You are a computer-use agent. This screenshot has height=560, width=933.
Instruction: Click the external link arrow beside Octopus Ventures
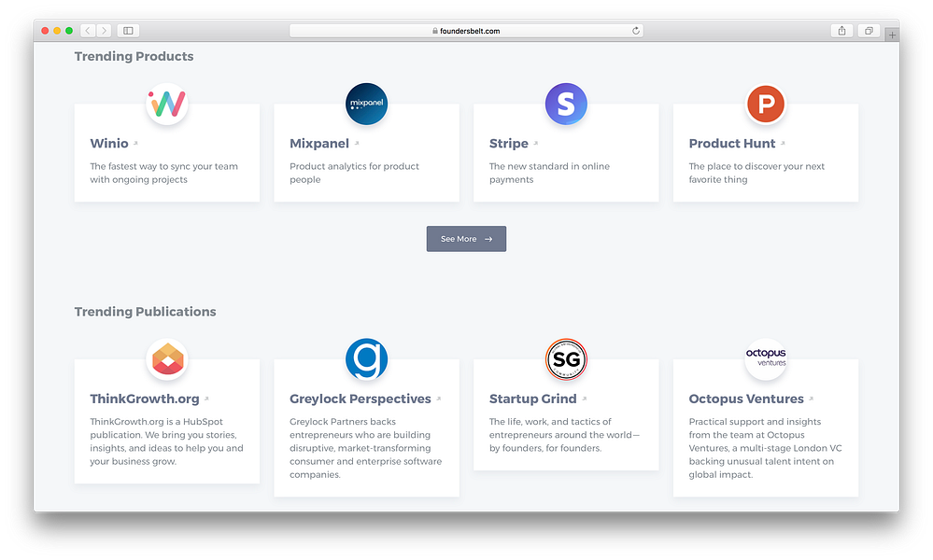click(811, 399)
